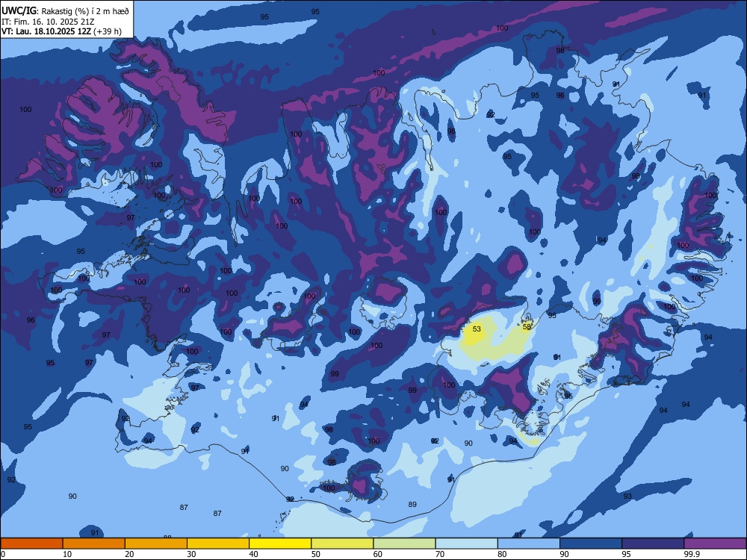747x560 pixels.
Task: Pick the pale yellow 50–60 legend swatch
Action: point(342,544)
